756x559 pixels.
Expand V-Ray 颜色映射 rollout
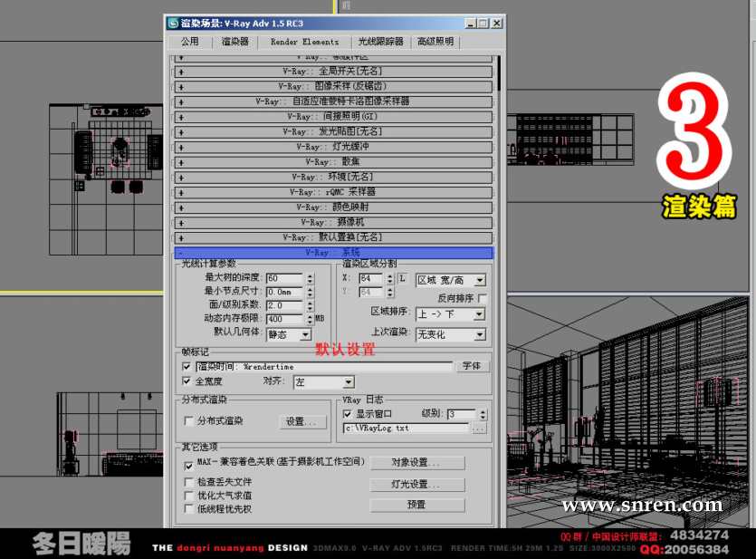[x=333, y=207]
